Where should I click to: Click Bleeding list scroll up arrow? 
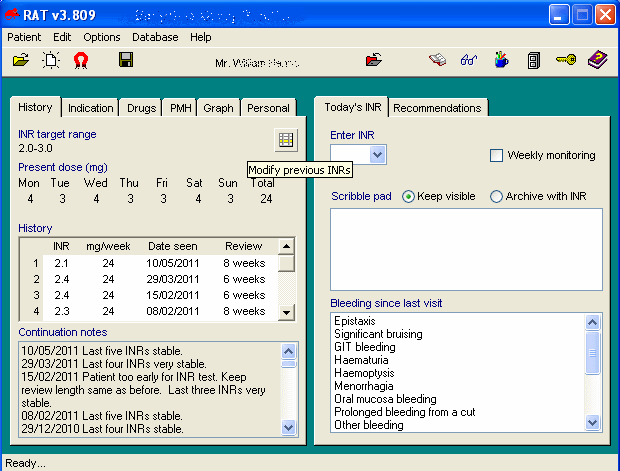(592, 322)
